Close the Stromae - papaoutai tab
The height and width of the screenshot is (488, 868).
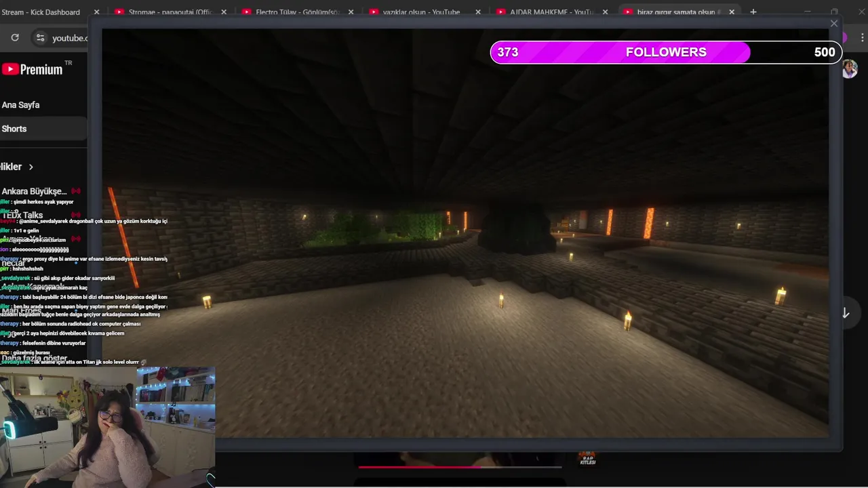[x=224, y=12]
